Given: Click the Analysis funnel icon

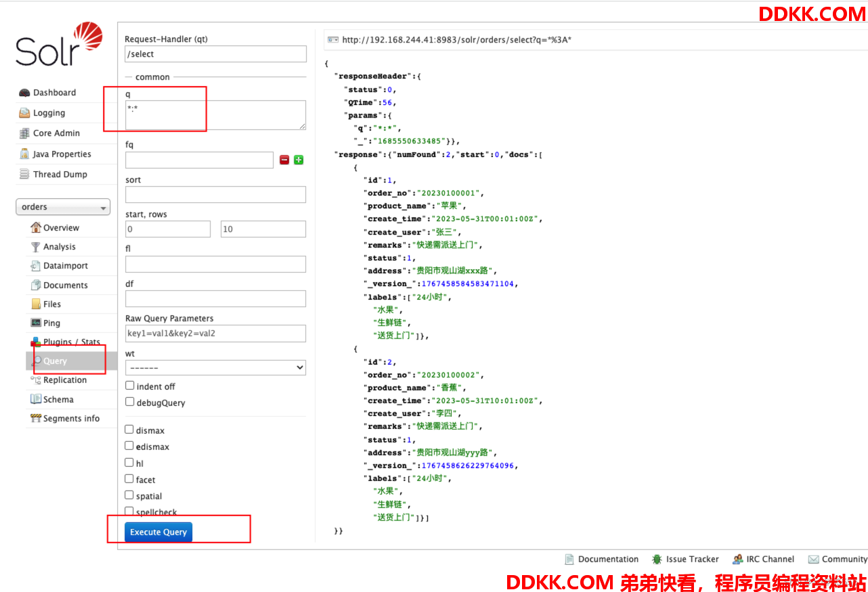Looking at the screenshot, I should [36, 247].
